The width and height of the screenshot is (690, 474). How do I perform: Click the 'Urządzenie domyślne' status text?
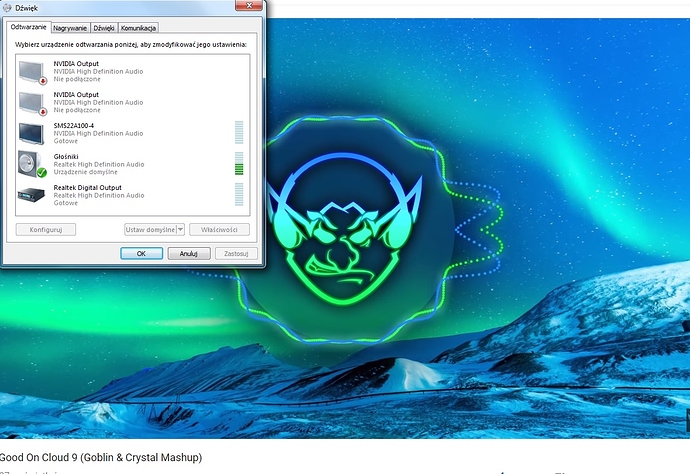85,172
